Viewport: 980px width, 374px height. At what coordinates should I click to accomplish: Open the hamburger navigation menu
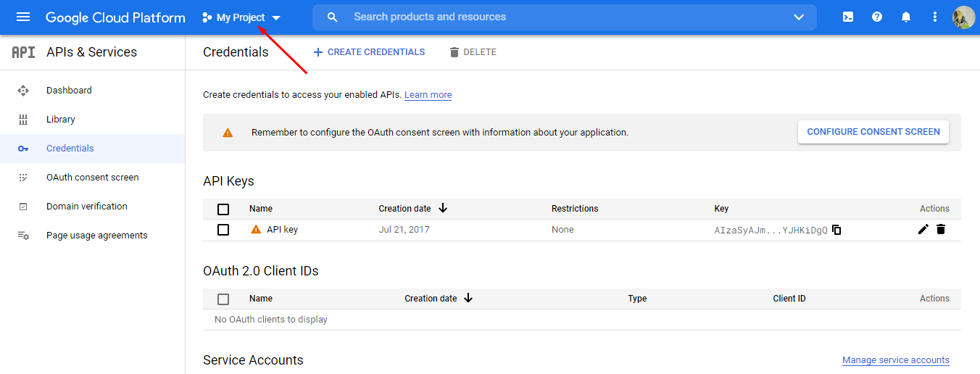pyautogui.click(x=23, y=17)
